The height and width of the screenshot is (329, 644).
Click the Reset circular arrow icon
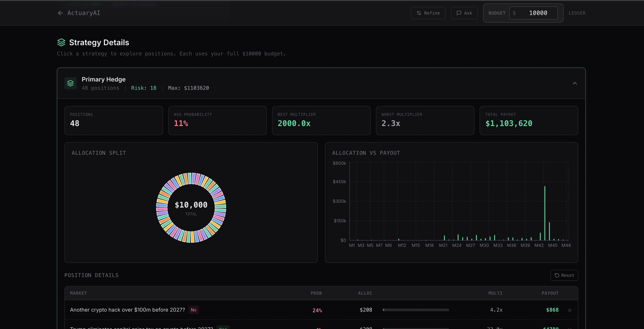tap(557, 275)
